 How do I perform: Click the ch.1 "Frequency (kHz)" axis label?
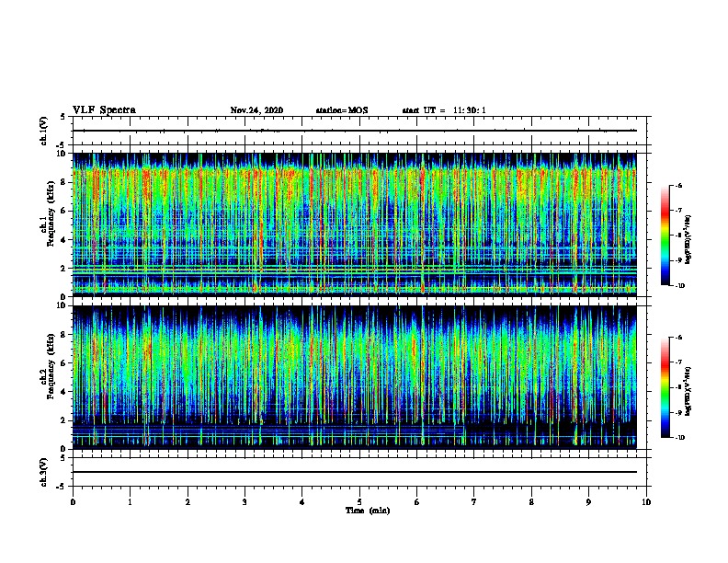[51, 213]
